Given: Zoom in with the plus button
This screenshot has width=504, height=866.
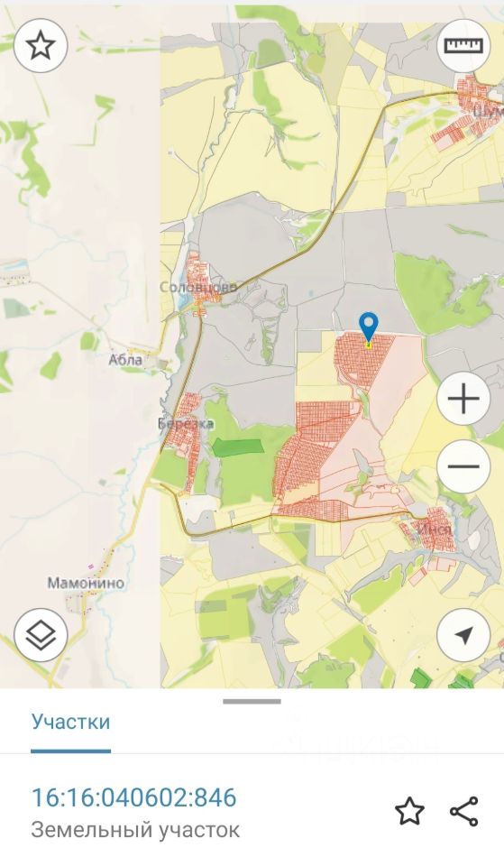Looking at the screenshot, I should pos(463,398).
